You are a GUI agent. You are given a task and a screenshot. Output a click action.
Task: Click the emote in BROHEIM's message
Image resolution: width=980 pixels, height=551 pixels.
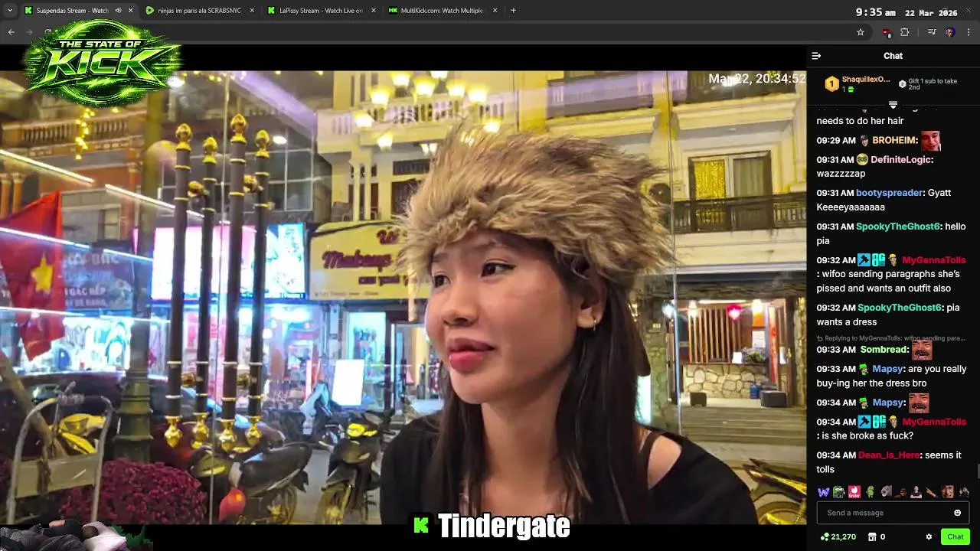click(x=930, y=141)
